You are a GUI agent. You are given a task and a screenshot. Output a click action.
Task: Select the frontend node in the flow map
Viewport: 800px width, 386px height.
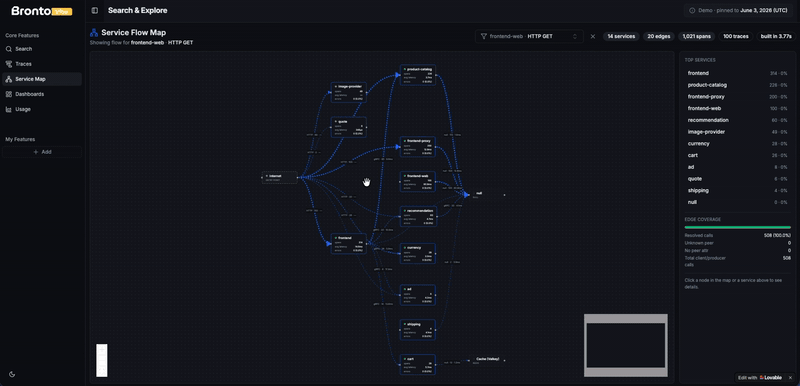pyautogui.click(x=348, y=244)
